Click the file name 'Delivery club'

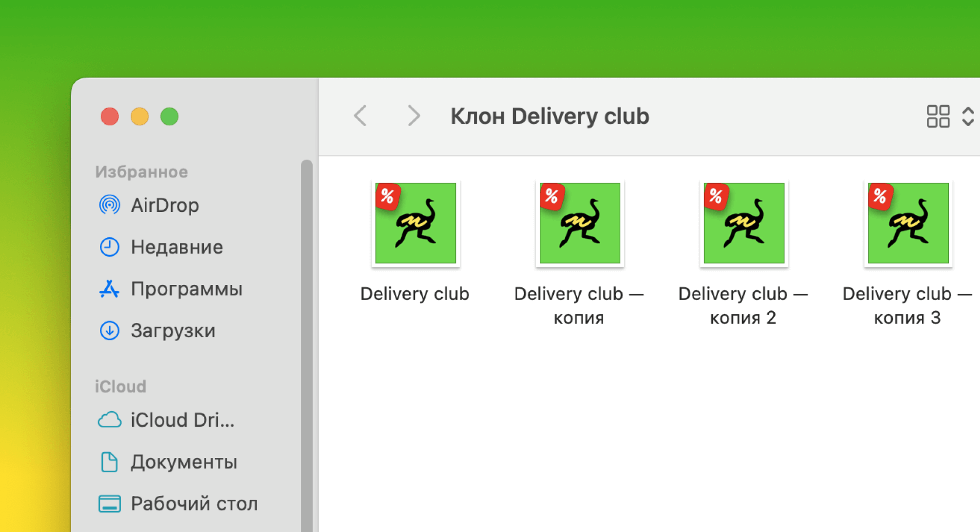coord(415,294)
